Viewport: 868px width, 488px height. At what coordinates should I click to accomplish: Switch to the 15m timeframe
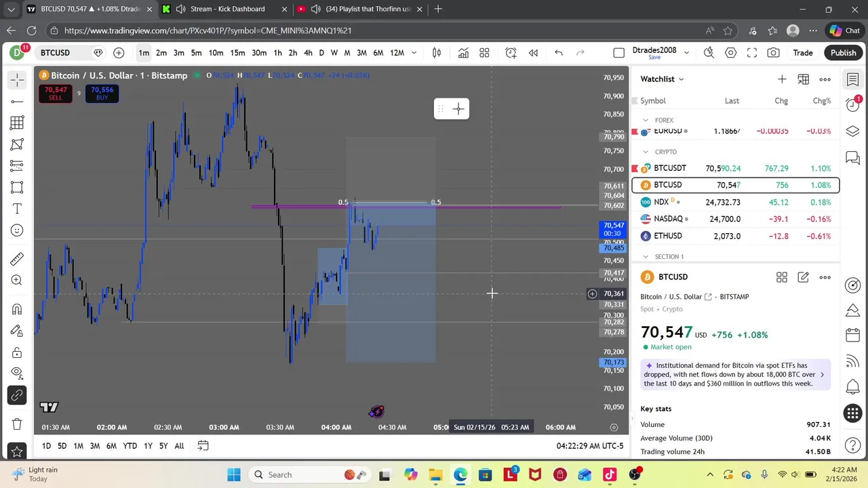(237, 53)
